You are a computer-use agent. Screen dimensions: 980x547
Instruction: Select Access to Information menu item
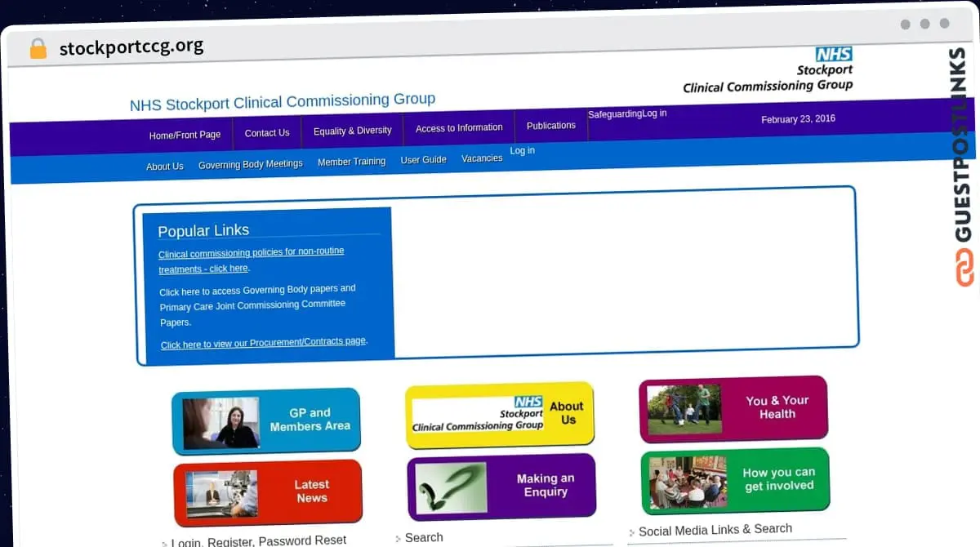(459, 128)
